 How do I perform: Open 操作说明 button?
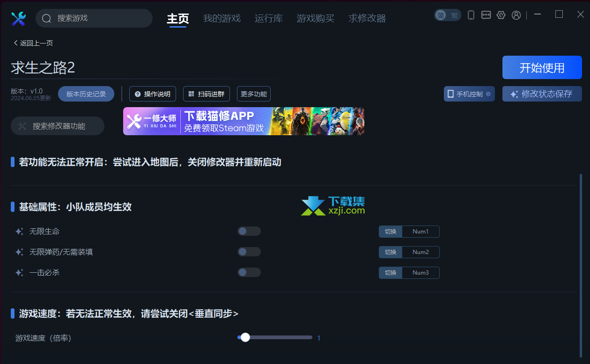pos(153,94)
